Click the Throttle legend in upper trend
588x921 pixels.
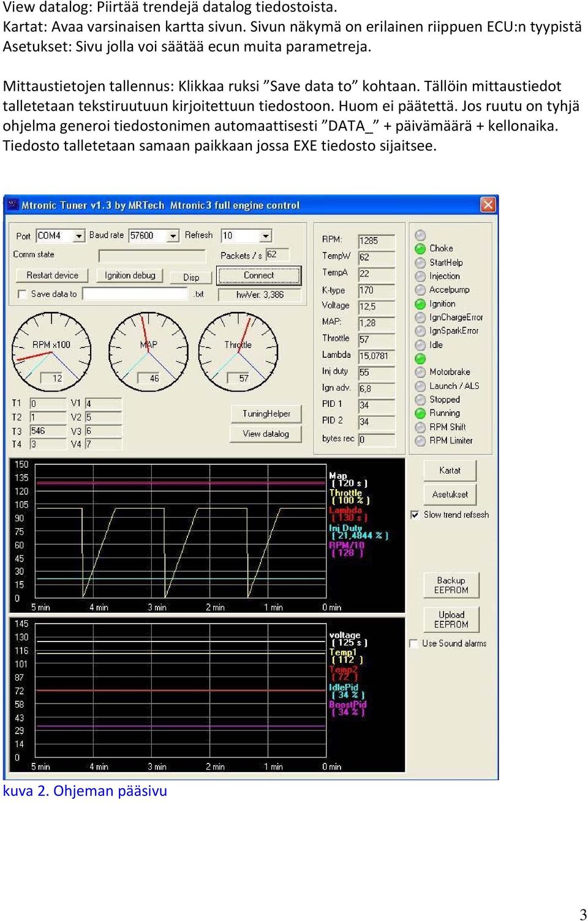pos(349,497)
